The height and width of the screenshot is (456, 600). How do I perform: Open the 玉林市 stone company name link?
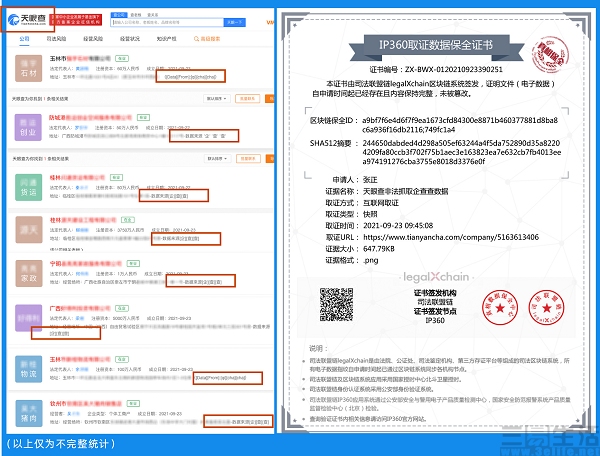(x=80, y=59)
